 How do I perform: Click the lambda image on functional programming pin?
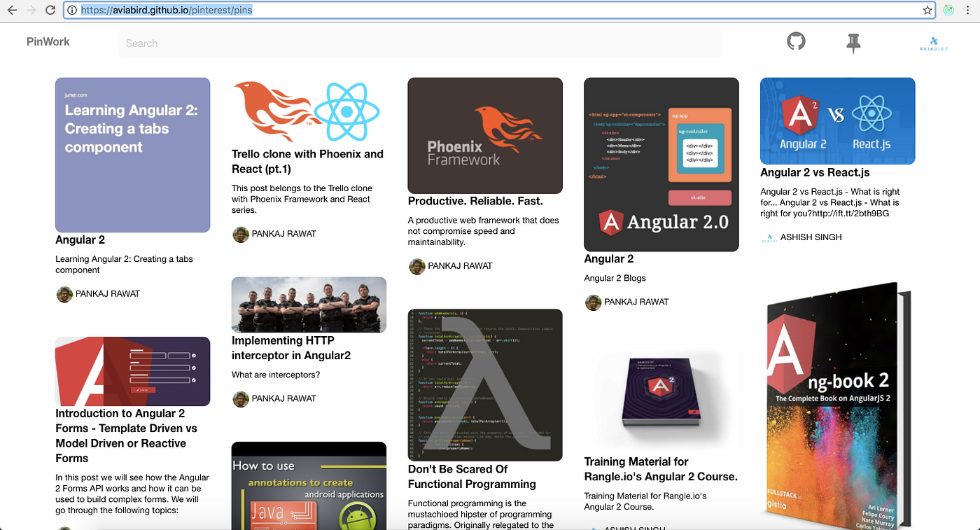485,384
